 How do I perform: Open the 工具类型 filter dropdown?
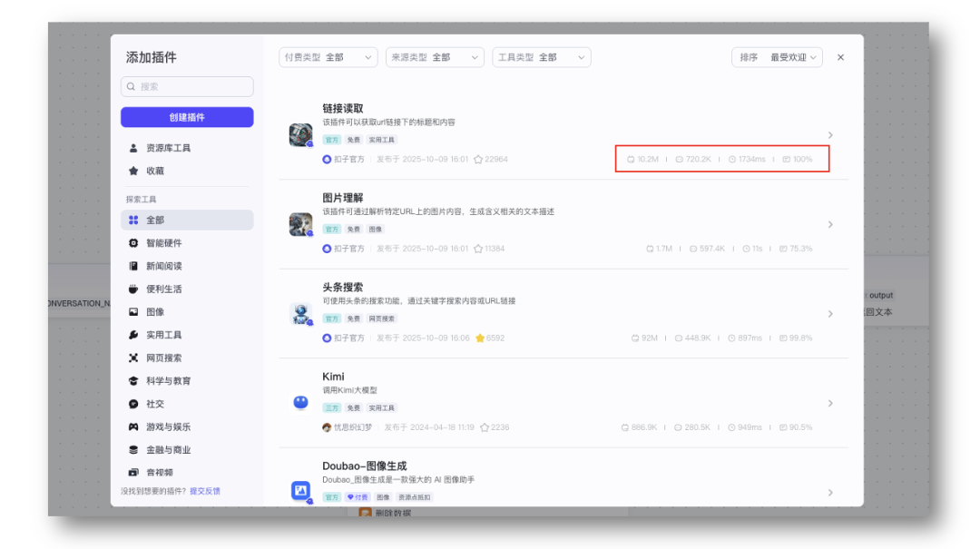coord(541,57)
